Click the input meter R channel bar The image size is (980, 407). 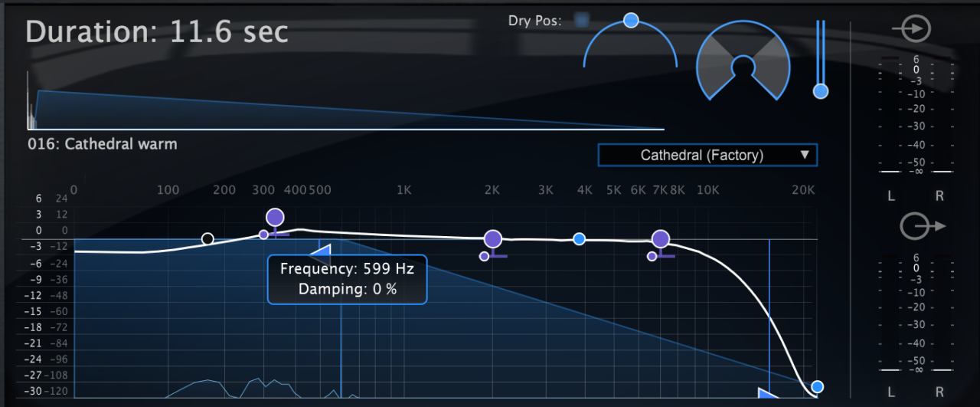[x=942, y=115]
